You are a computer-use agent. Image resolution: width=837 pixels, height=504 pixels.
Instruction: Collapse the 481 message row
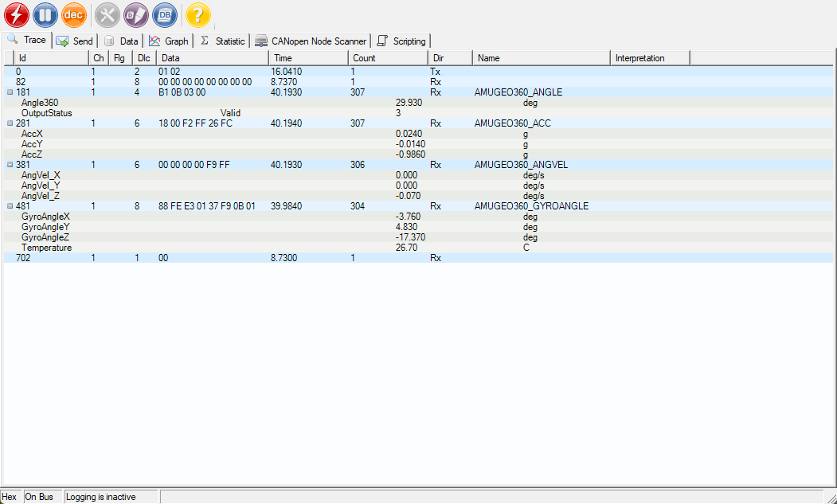10,206
